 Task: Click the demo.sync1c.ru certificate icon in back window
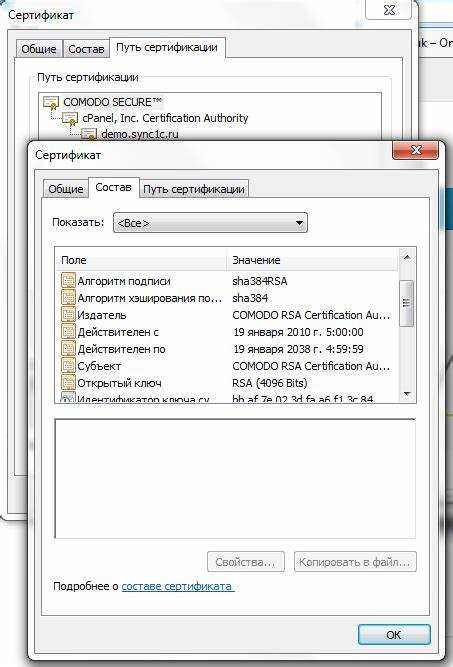(89, 134)
